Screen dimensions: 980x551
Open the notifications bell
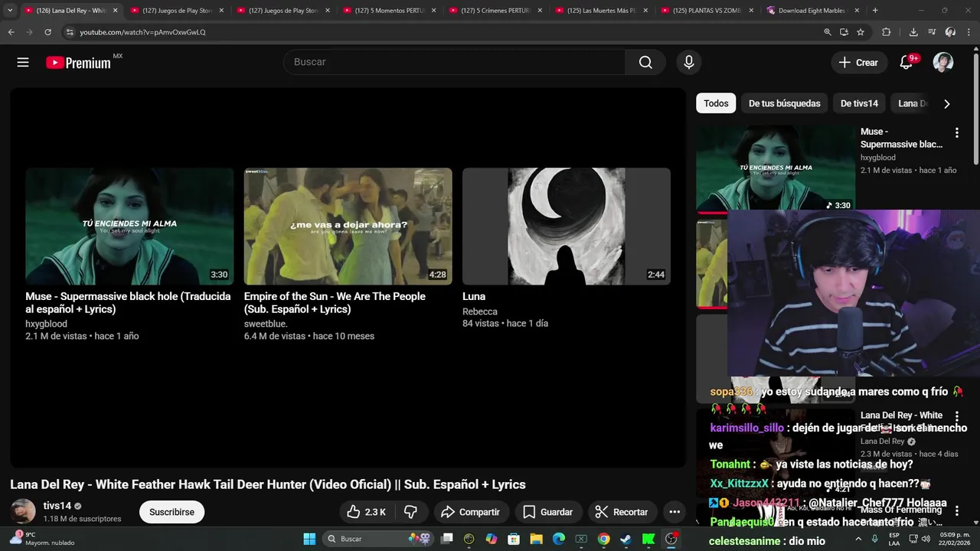pos(906,62)
